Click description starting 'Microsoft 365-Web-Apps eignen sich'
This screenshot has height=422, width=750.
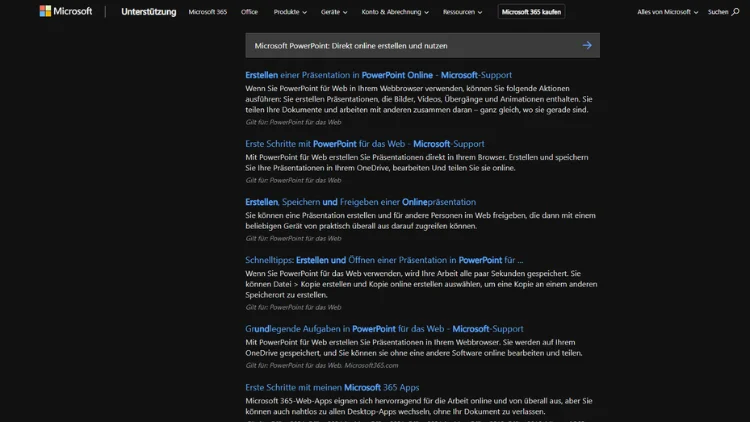pyautogui.click(x=419, y=406)
